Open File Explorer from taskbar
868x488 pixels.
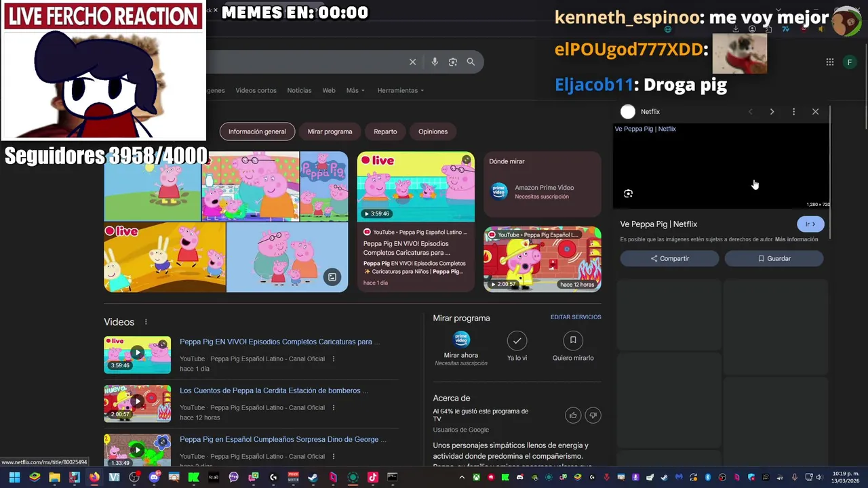54,477
